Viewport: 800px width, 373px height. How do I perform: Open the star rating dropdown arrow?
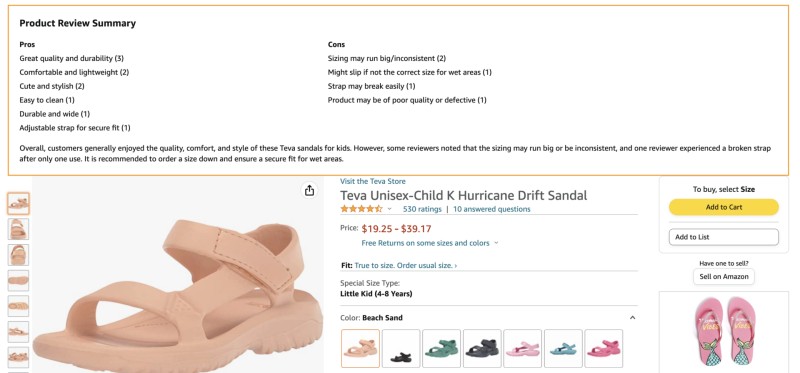point(389,209)
